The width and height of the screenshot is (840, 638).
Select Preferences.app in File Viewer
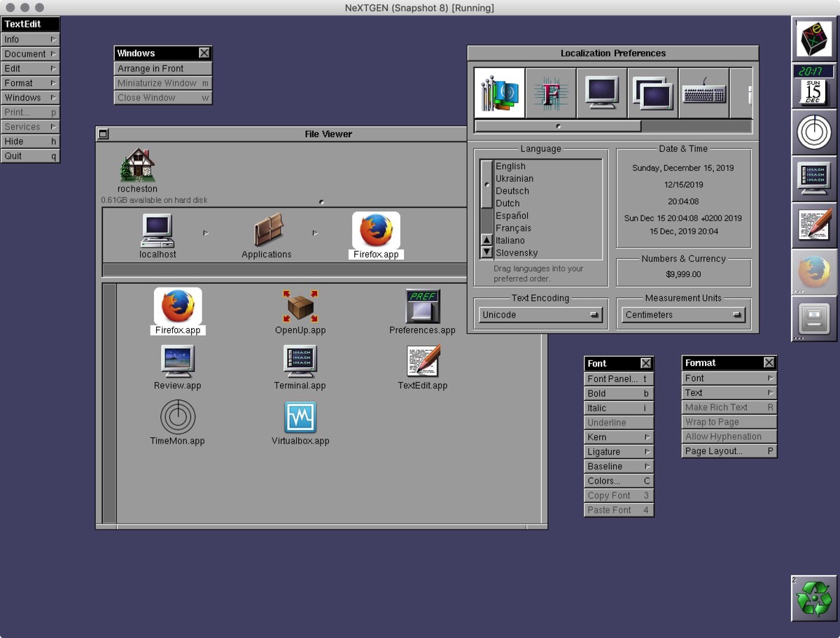click(x=422, y=311)
